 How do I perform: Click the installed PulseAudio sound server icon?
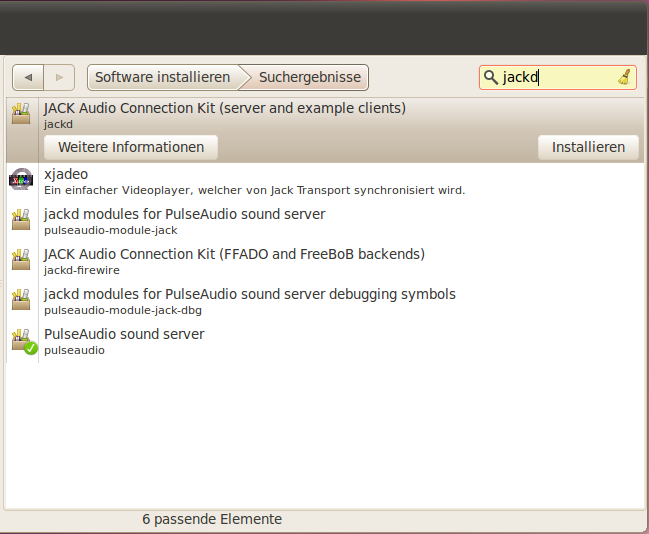pyautogui.click(x=22, y=341)
